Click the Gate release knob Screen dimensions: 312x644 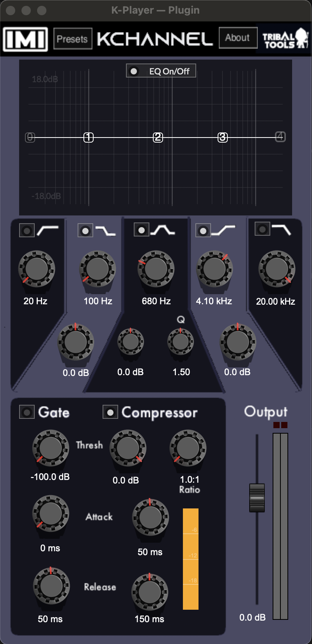point(51,586)
